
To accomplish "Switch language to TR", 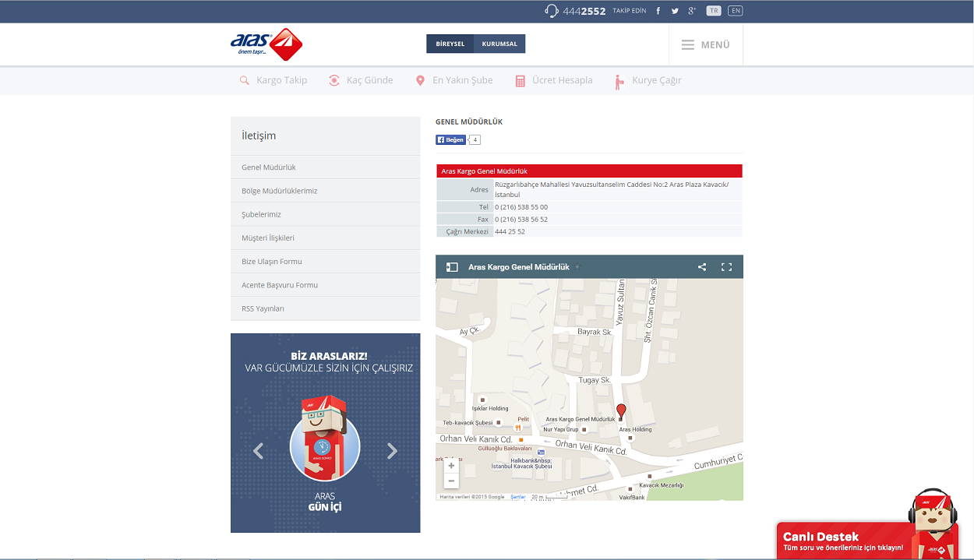I will [x=714, y=11].
